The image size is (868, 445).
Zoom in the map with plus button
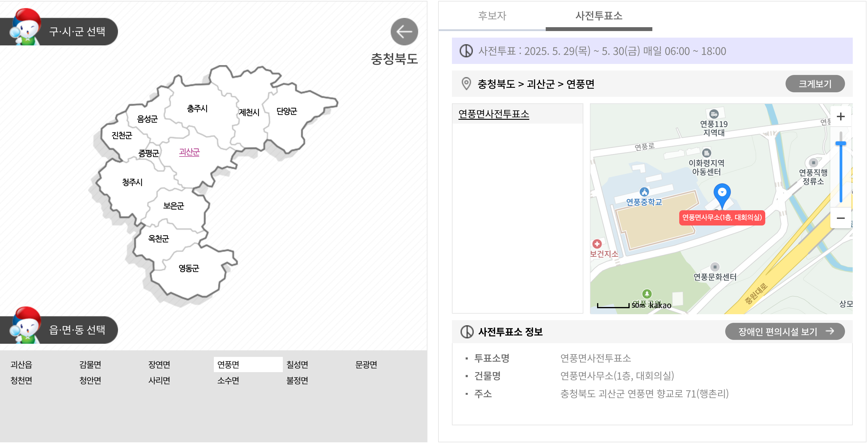840,116
